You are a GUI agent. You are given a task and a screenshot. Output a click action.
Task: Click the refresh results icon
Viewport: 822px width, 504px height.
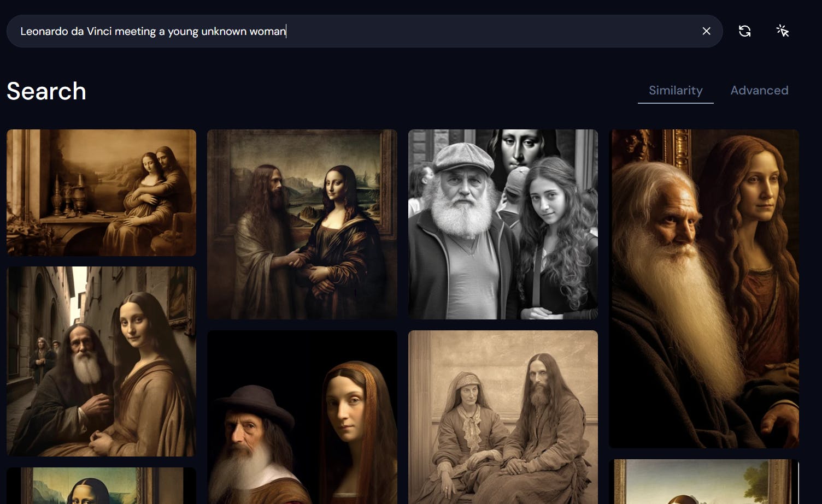pyautogui.click(x=744, y=31)
